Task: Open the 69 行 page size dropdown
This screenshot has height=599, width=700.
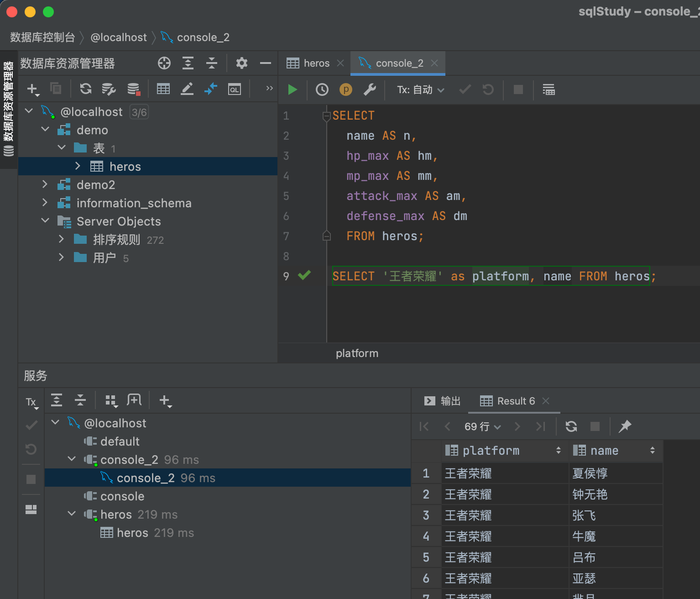Action: [482, 426]
